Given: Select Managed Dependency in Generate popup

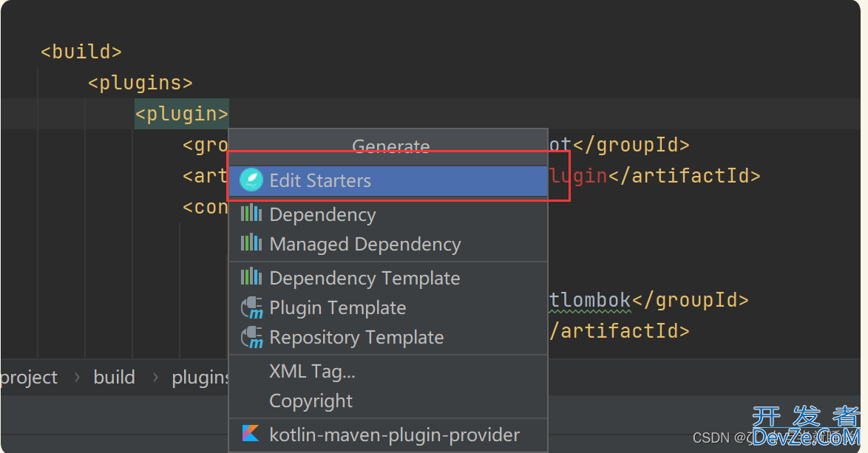Looking at the screenshot, I should click(x=388, y=245).
